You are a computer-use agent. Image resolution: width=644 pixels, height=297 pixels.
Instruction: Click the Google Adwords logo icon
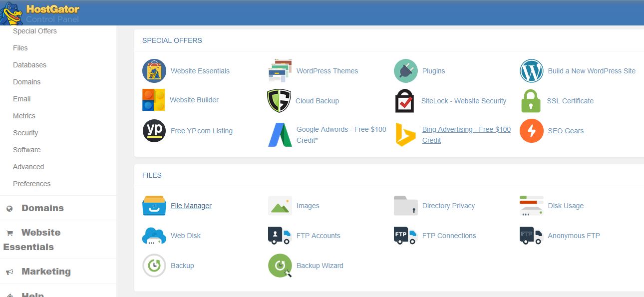tap(280, 135)
